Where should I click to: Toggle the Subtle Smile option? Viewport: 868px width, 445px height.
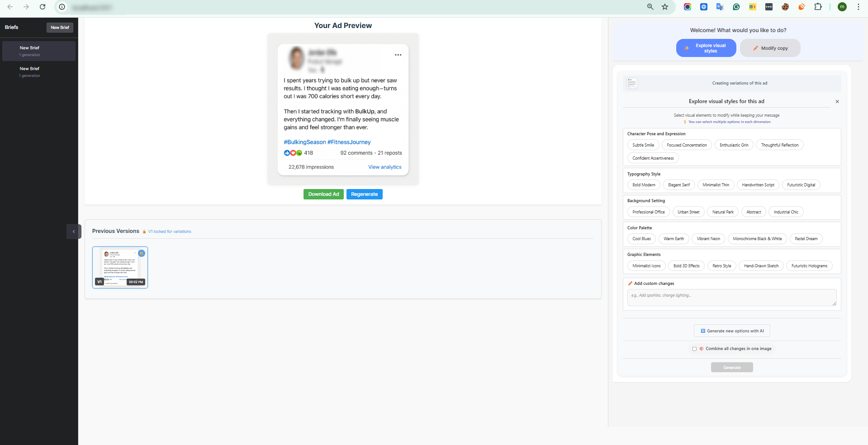pos(643,145)
